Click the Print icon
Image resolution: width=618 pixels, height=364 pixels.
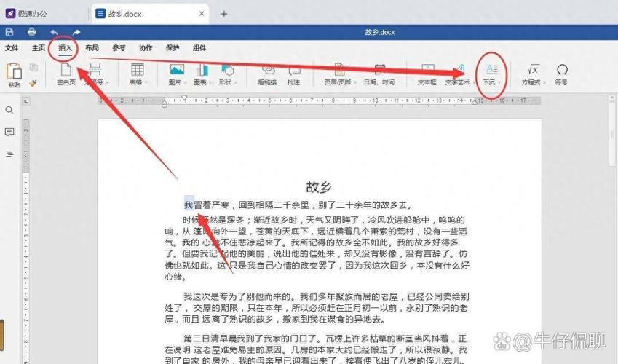point(32,32)
